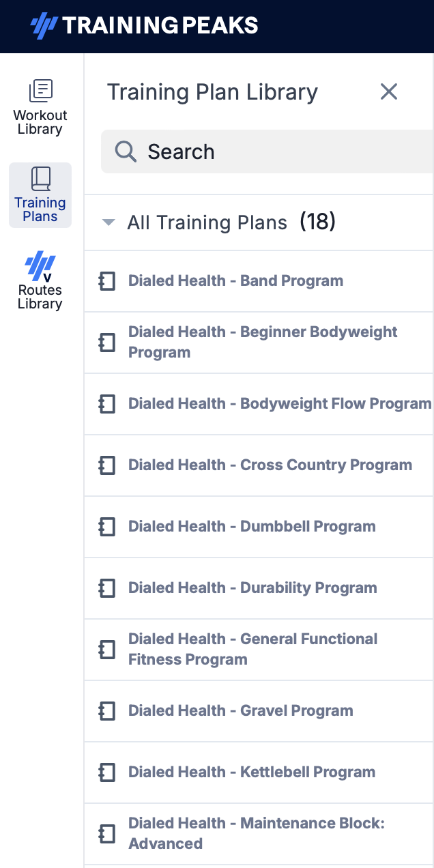Select Dialed Health - Cross Country Program
The height and width of the screenshot is (868, 434).
pos(270,465)
